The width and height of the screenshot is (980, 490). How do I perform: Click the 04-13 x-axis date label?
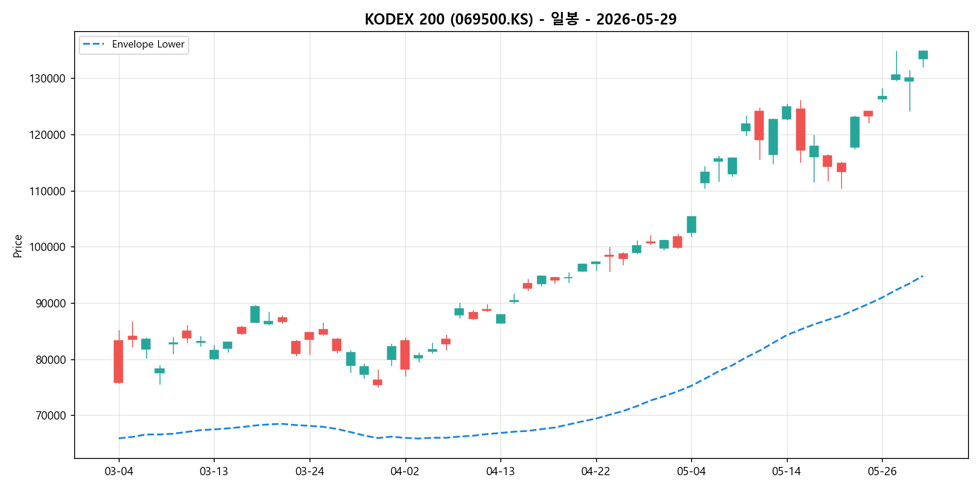coord(500,471)
